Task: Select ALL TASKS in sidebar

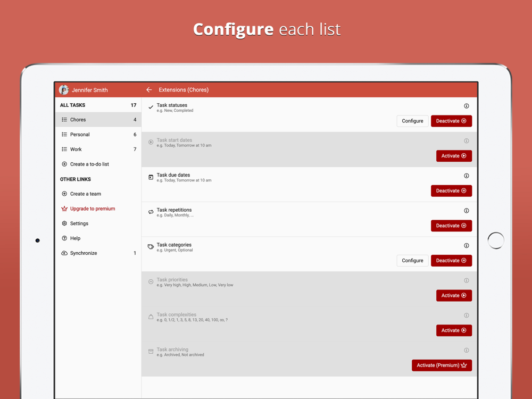Action: click(x=98, y=105)
